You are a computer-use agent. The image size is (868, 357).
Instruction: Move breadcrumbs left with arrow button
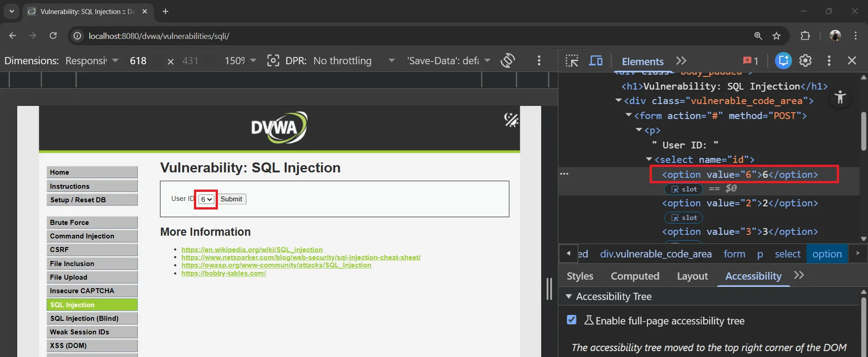pos(568,253)
